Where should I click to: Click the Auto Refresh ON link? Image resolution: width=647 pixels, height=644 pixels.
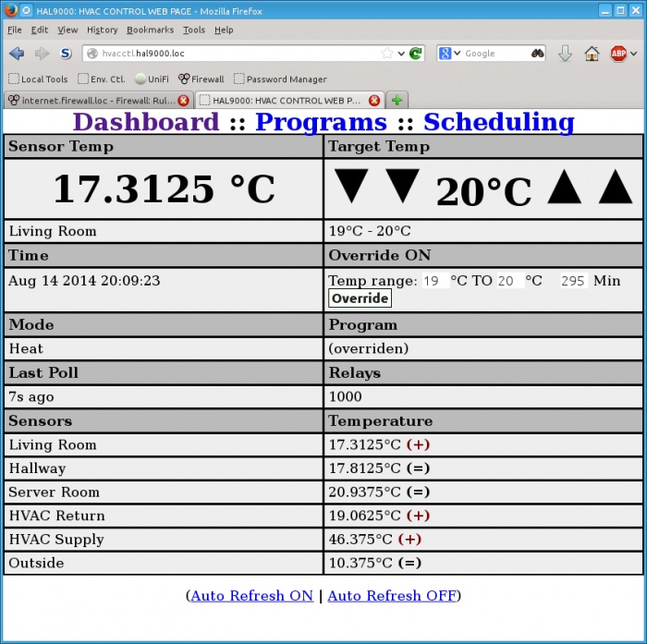(251, 596)
